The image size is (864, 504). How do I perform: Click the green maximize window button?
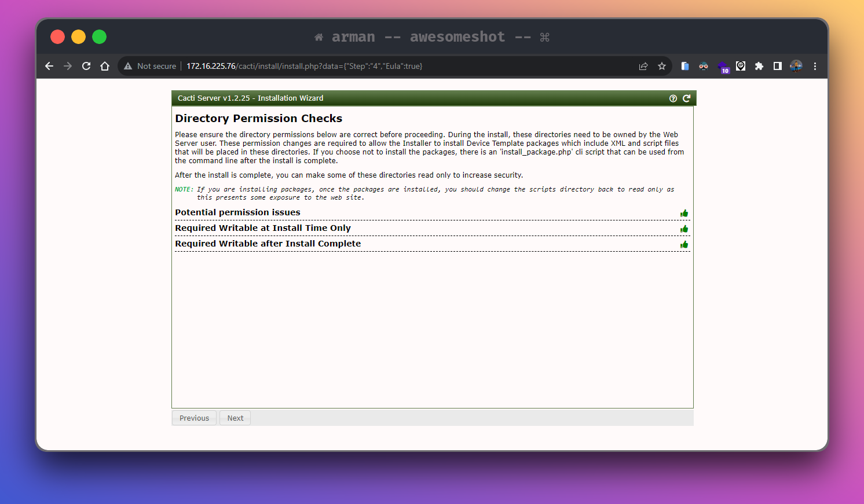point(99,36)
